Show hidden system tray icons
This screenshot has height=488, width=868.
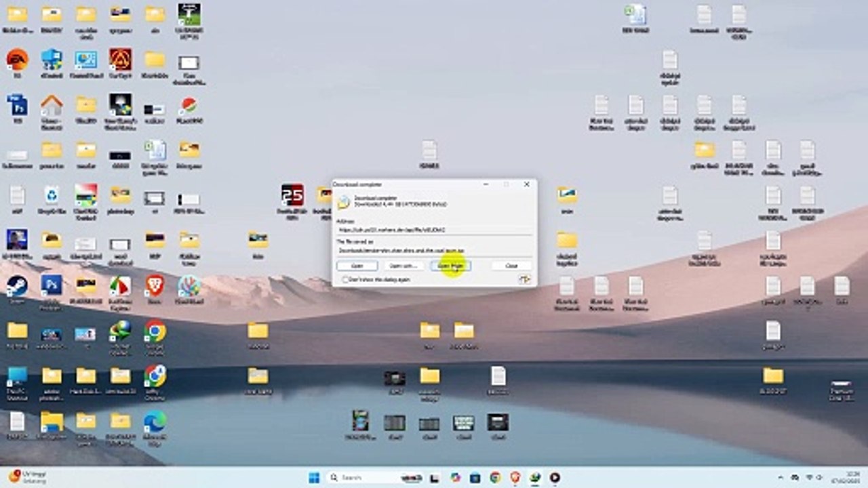[x=781, y=477]
